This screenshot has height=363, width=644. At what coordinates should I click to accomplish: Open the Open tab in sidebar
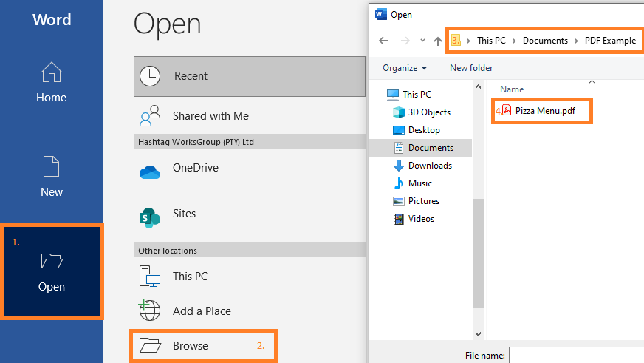pyautogui.click(x=52, y=272)
